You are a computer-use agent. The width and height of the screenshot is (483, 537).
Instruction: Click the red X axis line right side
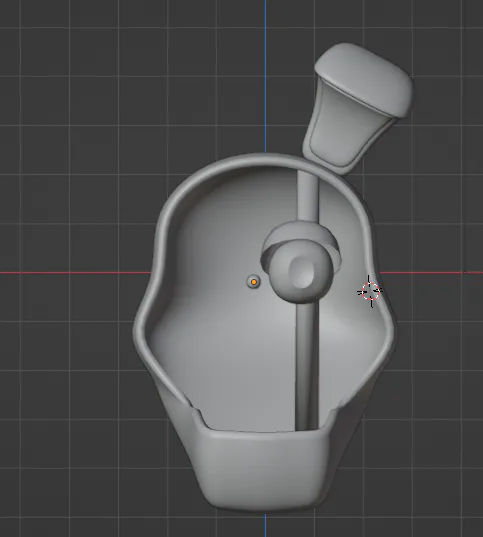tap(432, 273)
